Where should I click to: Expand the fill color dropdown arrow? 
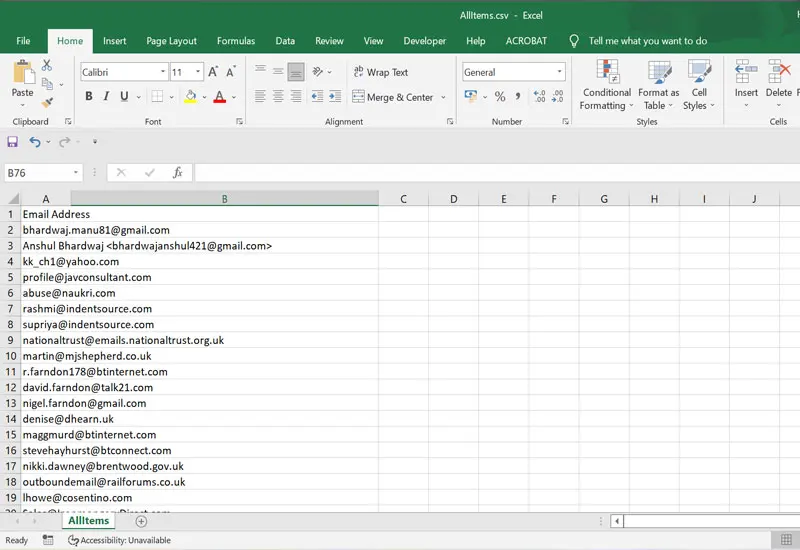pyautogui.click(x=205, y=97)
